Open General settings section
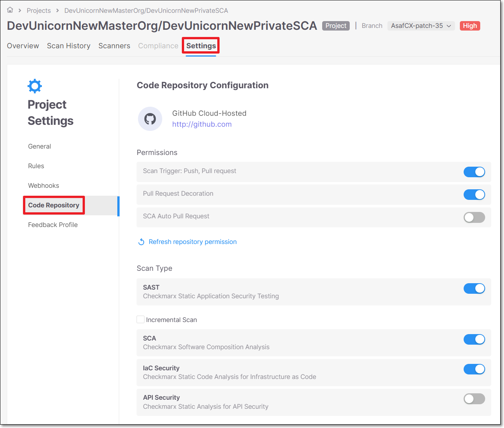 pyautogui.click(x=40, y=146)
